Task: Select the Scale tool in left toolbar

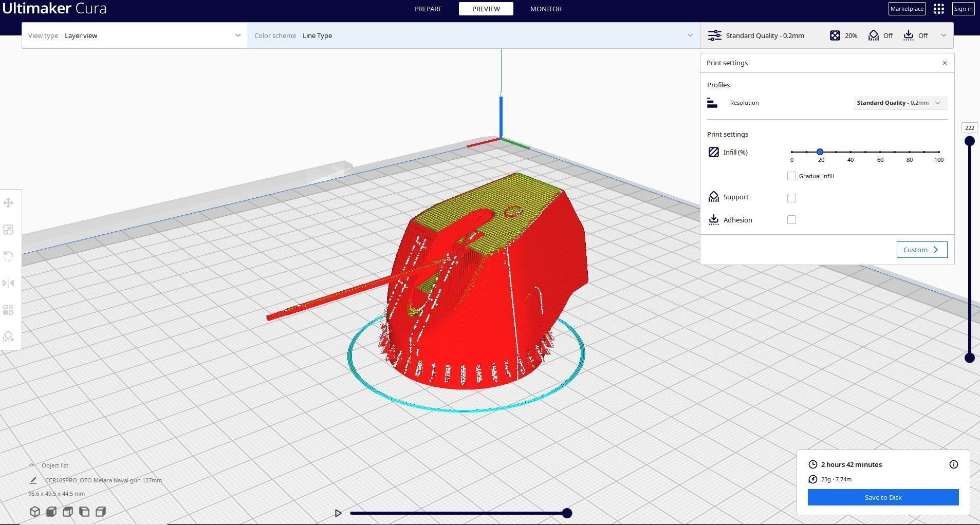Action: [x=8, y=230]
